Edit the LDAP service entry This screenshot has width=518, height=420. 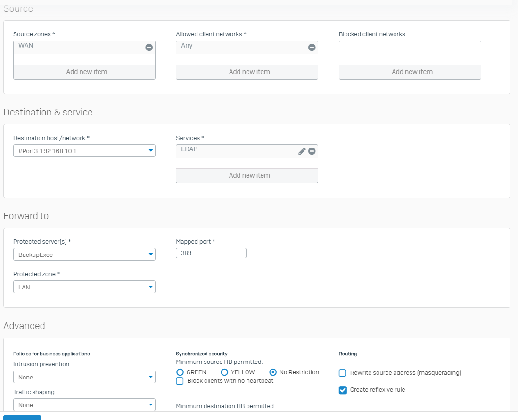pyautogui.click(x=302, y=151)
